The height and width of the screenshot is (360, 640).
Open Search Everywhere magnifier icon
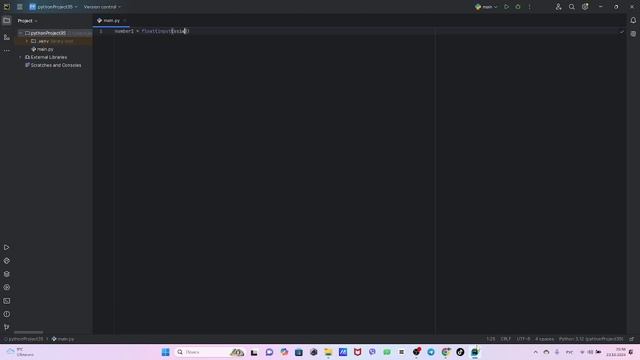[572, 7]
